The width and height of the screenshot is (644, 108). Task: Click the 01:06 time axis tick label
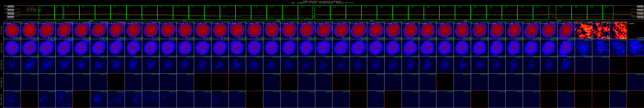(x=91, y=21)
